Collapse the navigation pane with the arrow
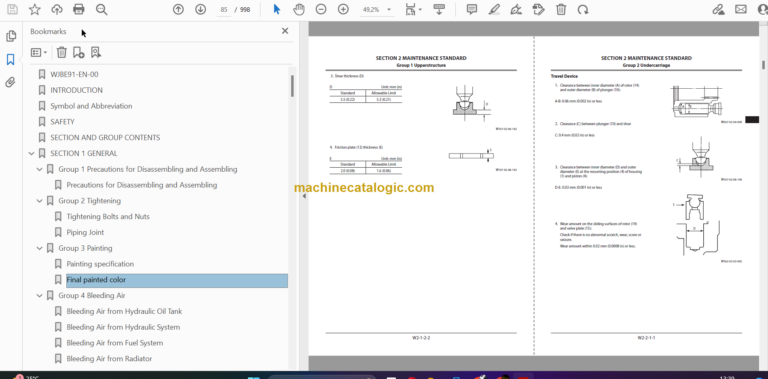Viewport: 768px width, 379px height. point(304,196)
